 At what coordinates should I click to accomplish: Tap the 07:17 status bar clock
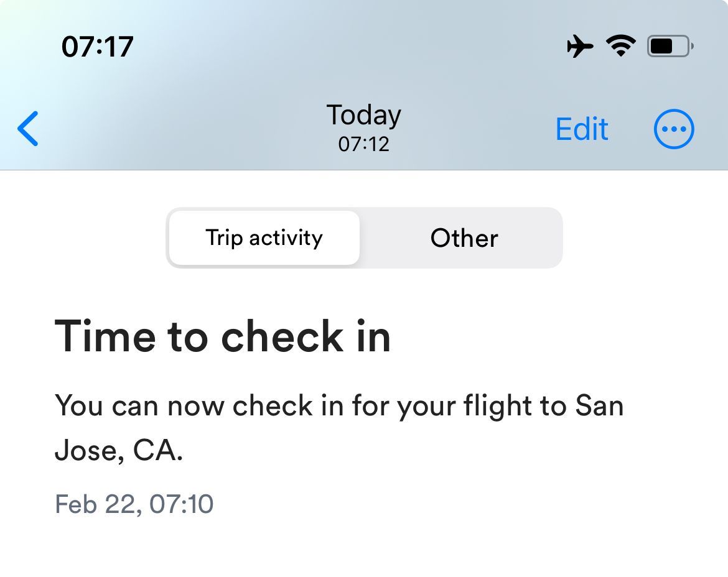tap(98, 47)
